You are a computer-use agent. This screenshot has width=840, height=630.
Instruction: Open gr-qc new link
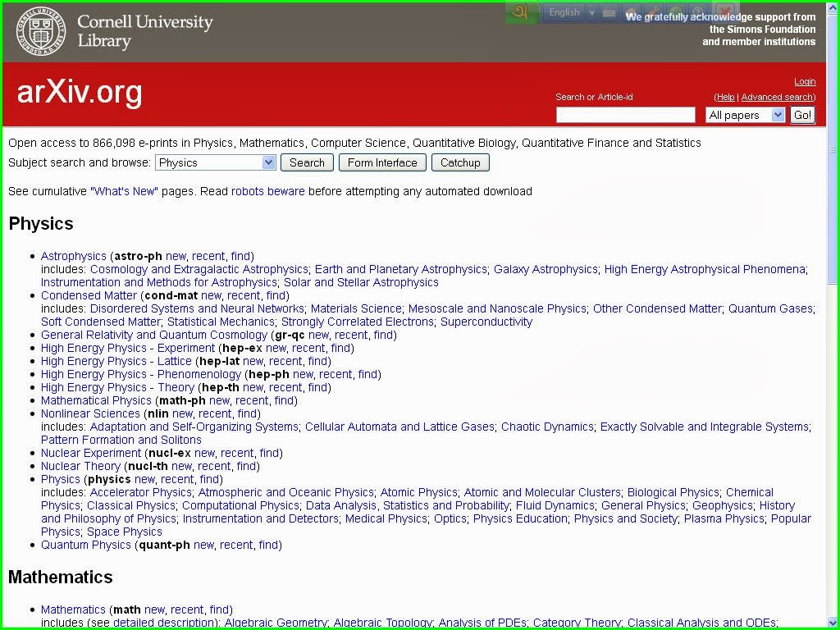[318, 335]
